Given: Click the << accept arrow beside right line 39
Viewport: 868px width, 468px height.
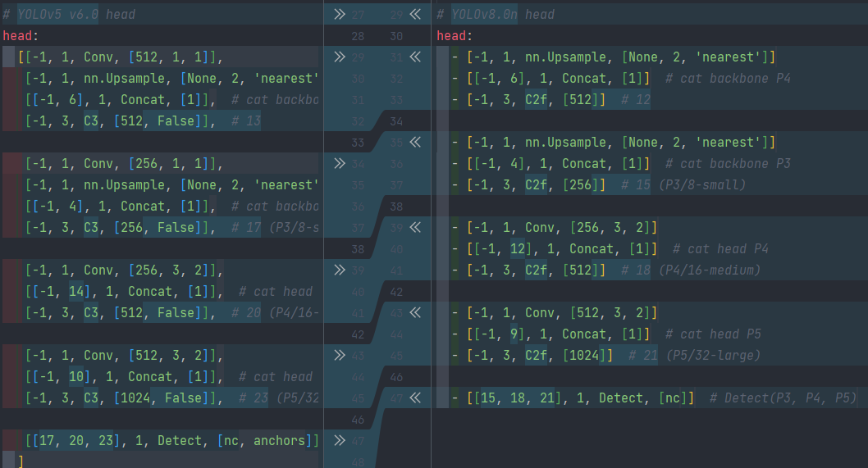Looking at the screenshot, I should pyautogui.click(x=415, y=227).
